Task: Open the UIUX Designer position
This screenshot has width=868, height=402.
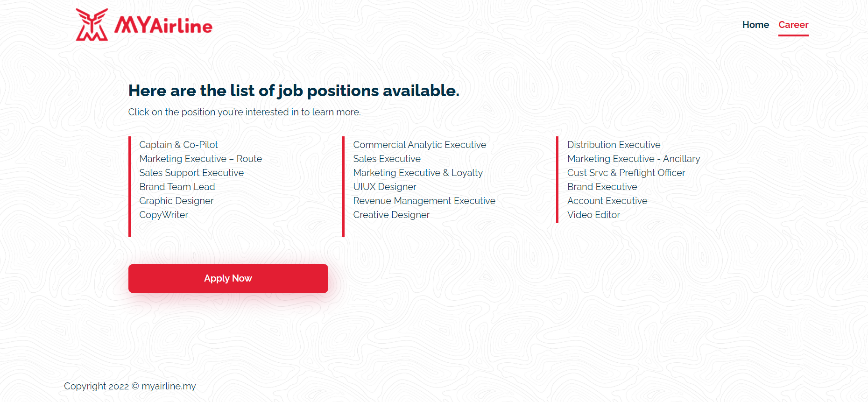Action: (385, 187)
